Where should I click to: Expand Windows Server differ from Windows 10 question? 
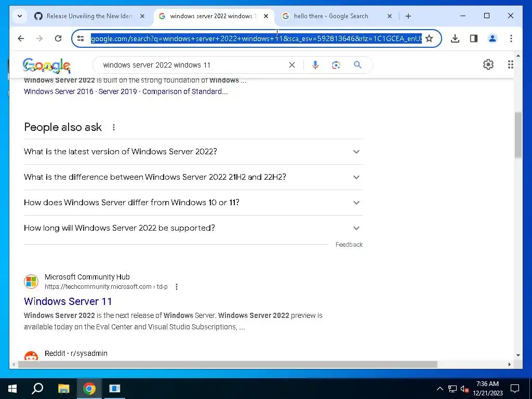(x=193, y=203)
